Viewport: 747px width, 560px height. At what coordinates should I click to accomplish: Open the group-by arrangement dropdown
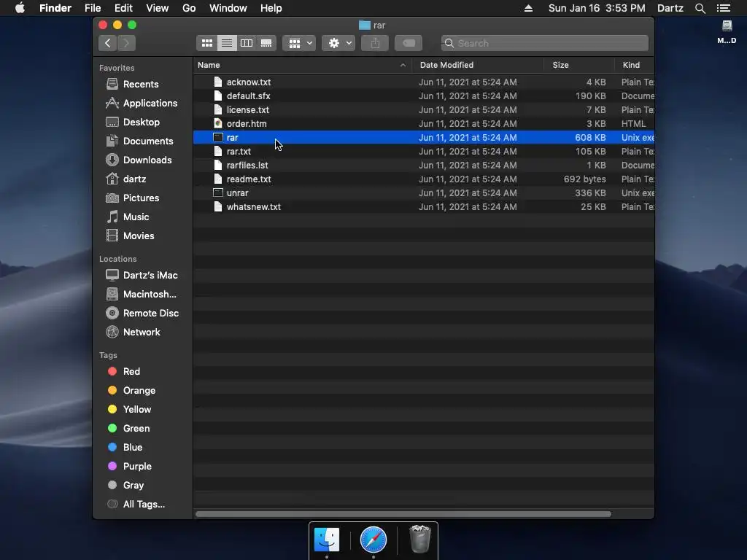click(x=299, y=43)
